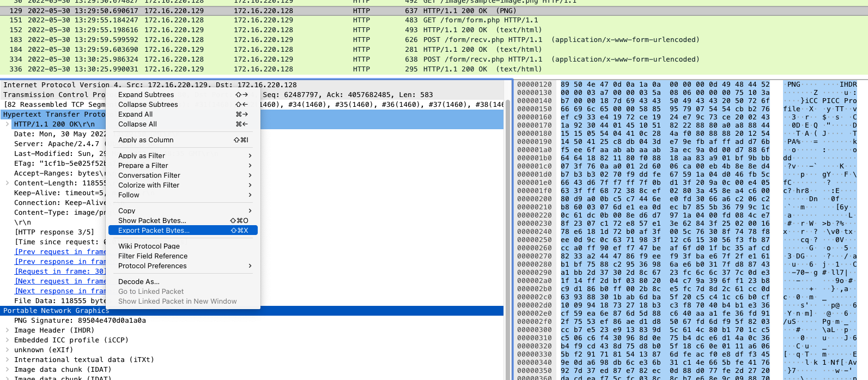
Task: Choose Collapse All in the context menu
Action: tap(137, 124)
